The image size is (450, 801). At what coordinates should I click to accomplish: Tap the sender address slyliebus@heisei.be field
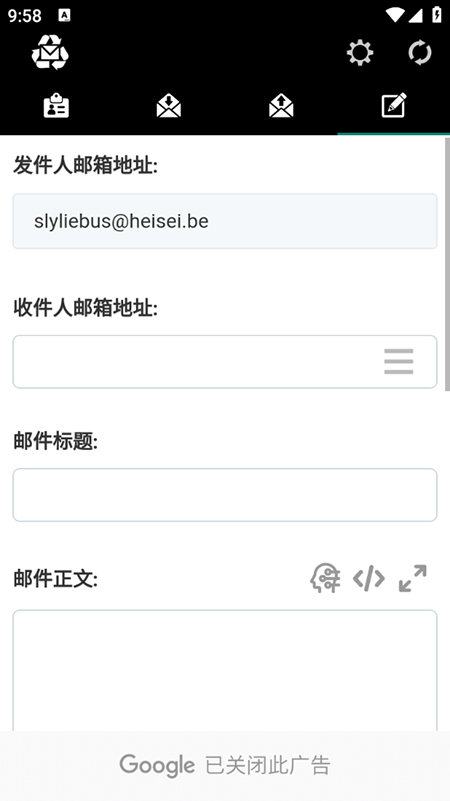225,221
